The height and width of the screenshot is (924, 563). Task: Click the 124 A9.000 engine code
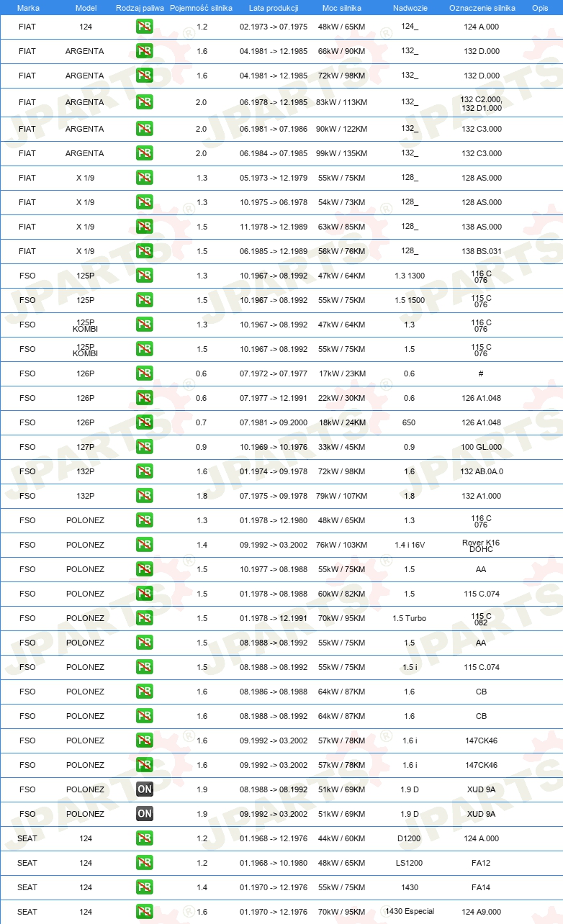pyautogui.click(x=481, y=912)
